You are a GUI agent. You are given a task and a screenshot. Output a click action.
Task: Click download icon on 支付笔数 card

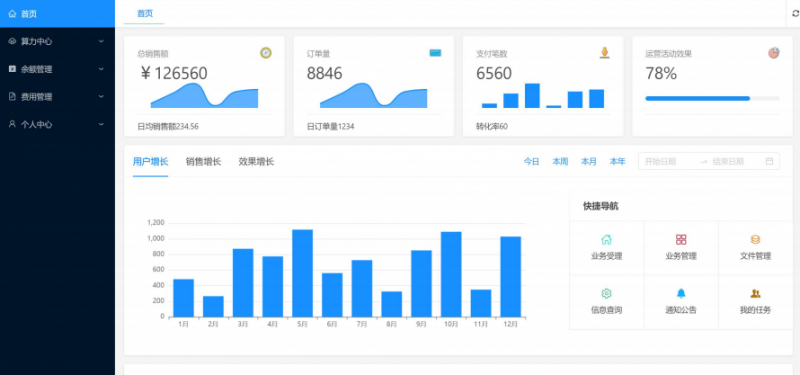[605, 53]
